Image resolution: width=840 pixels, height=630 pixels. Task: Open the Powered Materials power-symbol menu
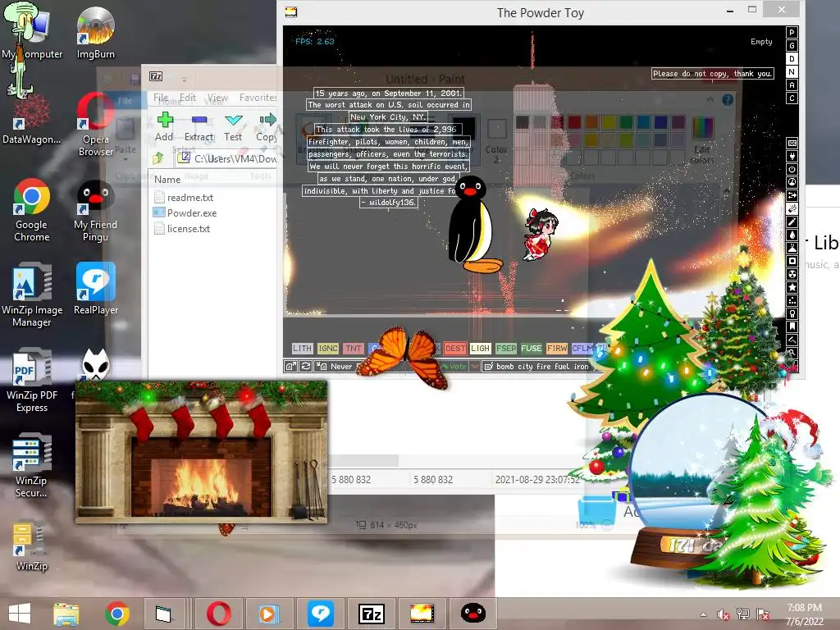(792, 169)
